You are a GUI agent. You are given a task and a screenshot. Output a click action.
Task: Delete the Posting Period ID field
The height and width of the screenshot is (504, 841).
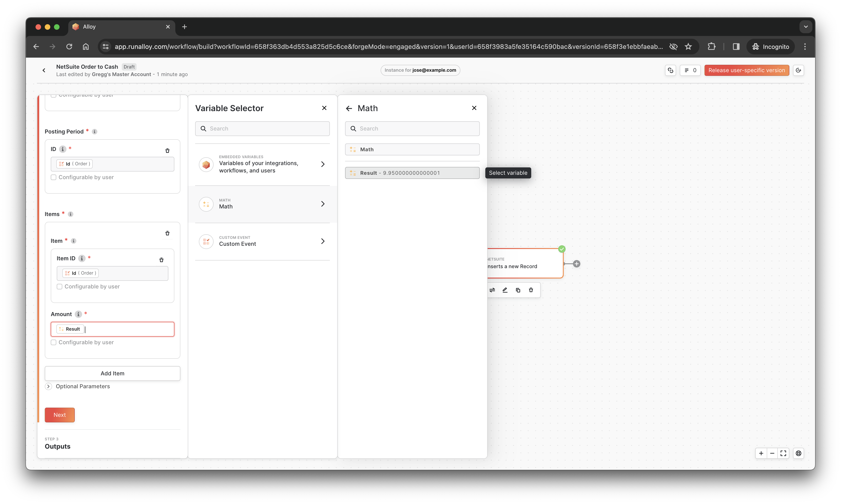167,151
